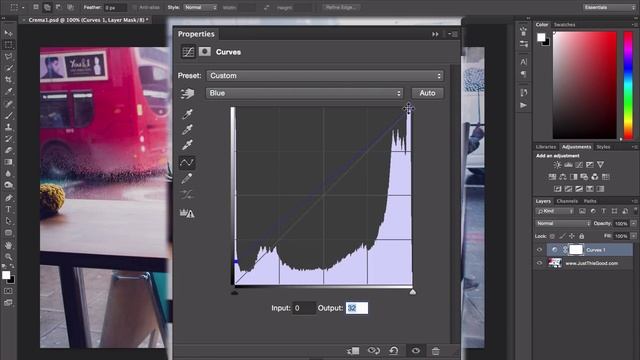640x360 pixels.
Task: Click the Feather value field
Action: click(x=115, y=7)
